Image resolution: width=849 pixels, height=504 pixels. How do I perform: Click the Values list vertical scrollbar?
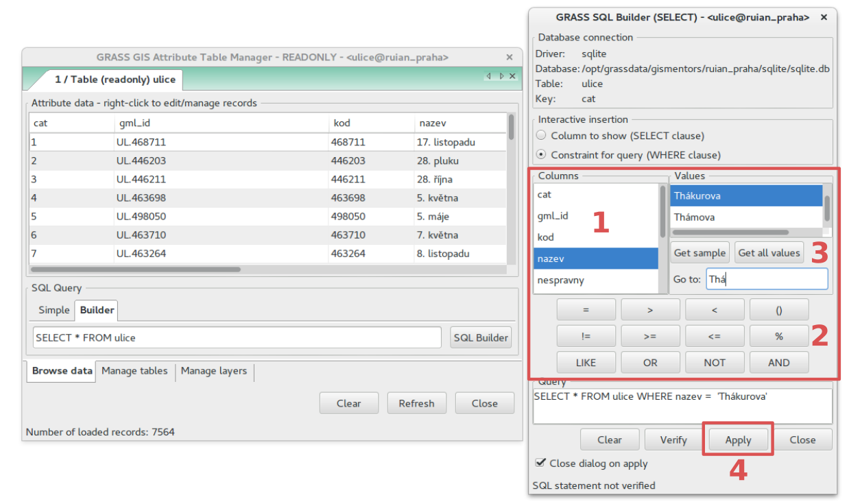(827, 208)
